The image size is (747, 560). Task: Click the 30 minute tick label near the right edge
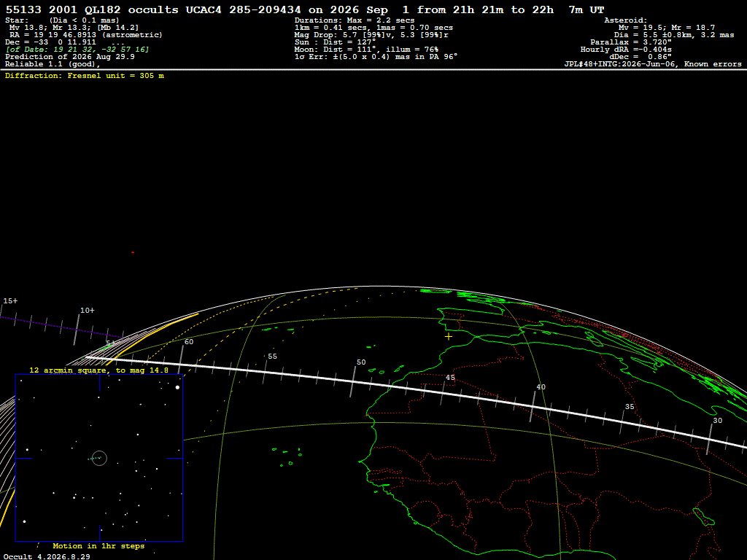[718, 421]
